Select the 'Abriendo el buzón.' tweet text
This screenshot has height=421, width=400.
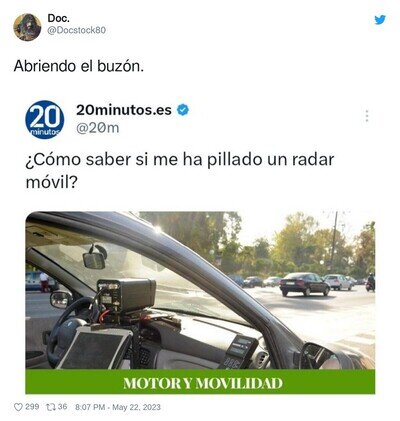(x=79, y=66)
